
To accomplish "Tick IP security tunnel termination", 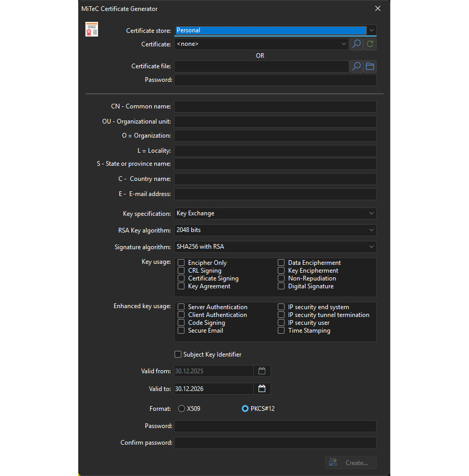I will click(x=281, y=315).
